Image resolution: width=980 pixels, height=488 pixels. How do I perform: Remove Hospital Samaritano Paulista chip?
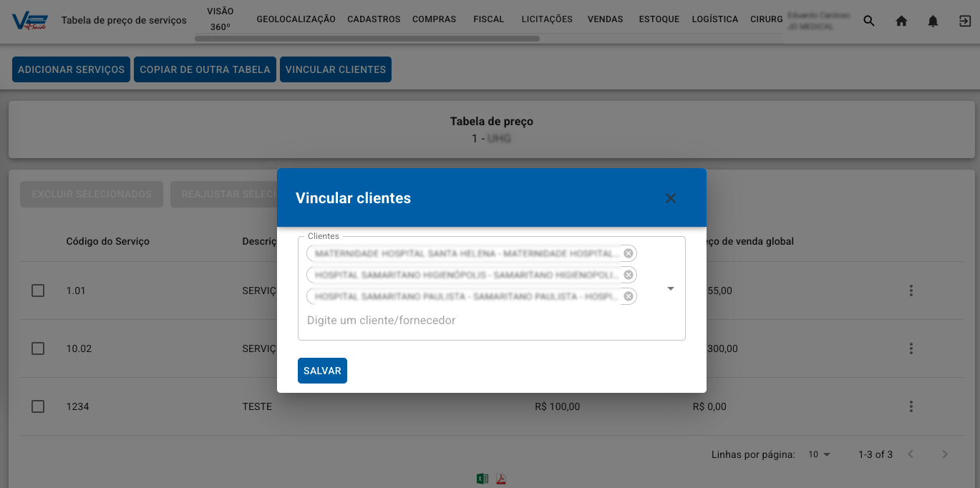point(629,296)
